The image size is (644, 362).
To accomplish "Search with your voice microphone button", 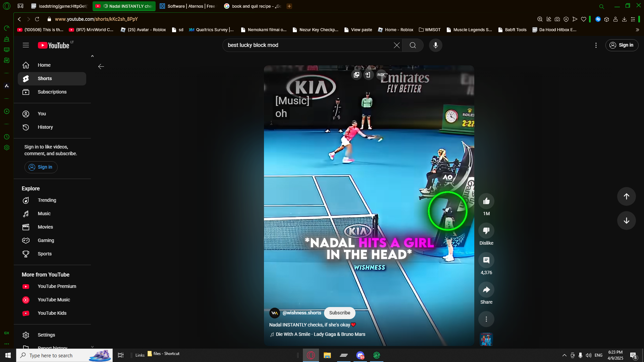I will [x=435, y=45].
